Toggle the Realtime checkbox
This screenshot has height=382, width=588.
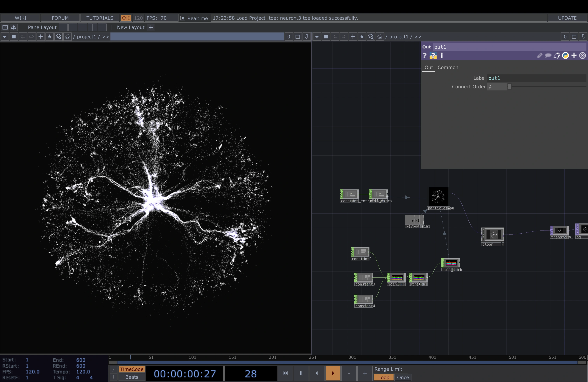point(183,18)
